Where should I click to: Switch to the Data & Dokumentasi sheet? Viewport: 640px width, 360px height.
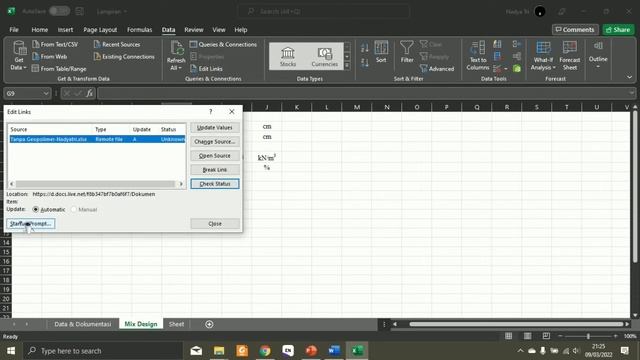(82, 324)
